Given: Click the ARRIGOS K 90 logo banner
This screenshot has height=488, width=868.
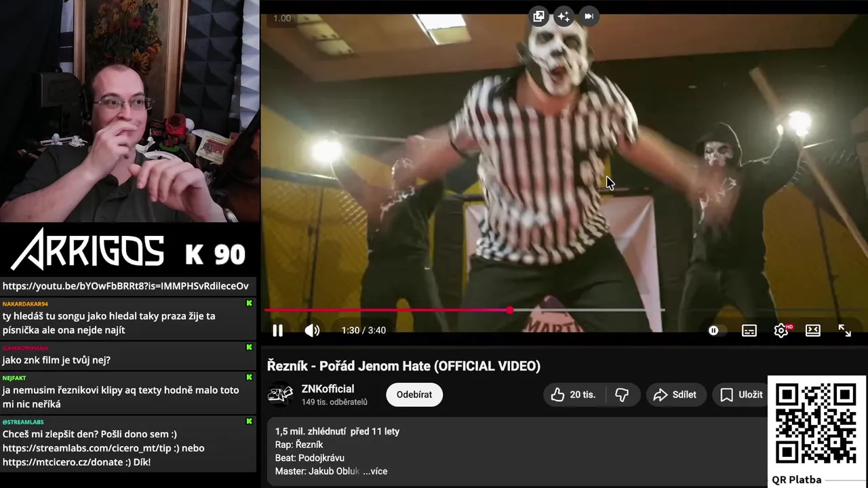Looking at the screenshot, I should point(128,249).
